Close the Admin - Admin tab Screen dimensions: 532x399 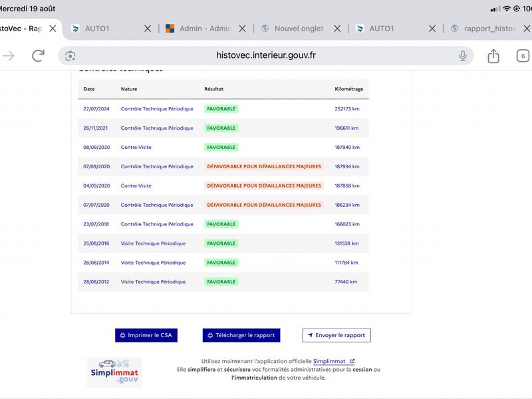242,29
